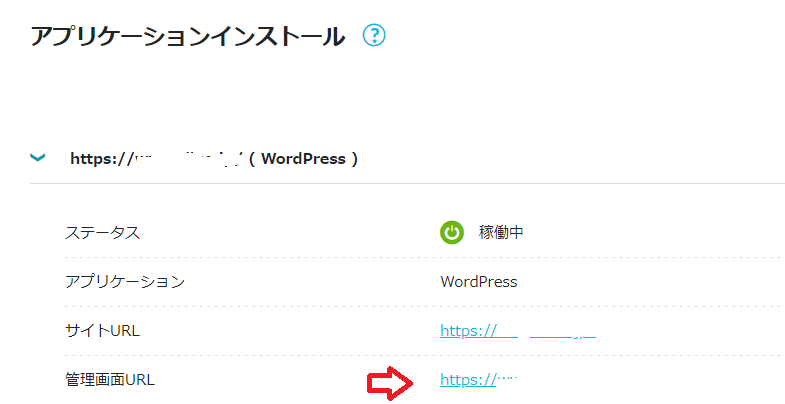The height and width of the screenshot is (404, 785).
Task: Click the solid divider line below section header
Action: pyautogui.click(x=400, y=183)
